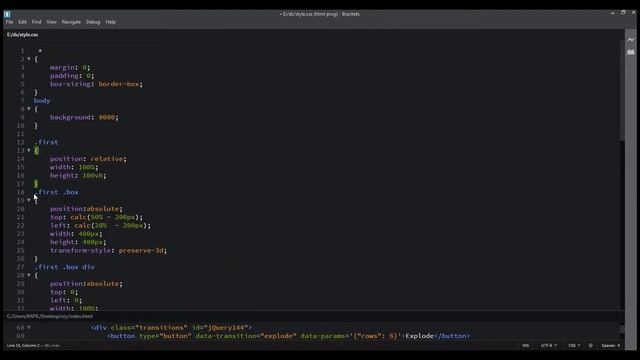This screenshot has height=360, width=640.
Task: Open the Extension Manager icon
Action: click(x=631, y=52)
